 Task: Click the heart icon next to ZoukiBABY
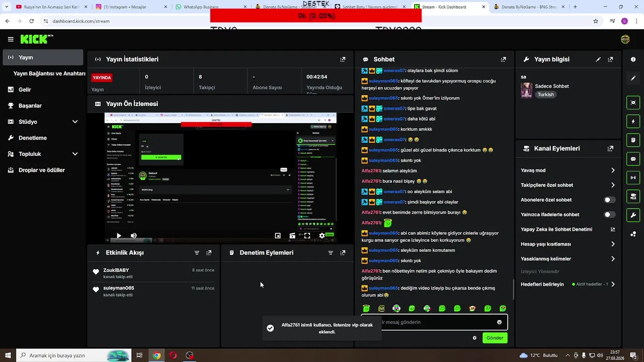(96, 272)
